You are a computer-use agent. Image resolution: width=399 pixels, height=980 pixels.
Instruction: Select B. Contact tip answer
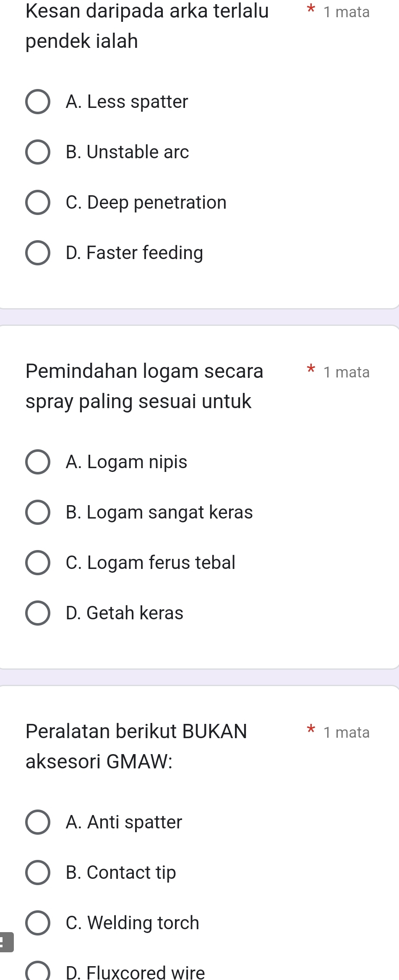pos(38,873)
